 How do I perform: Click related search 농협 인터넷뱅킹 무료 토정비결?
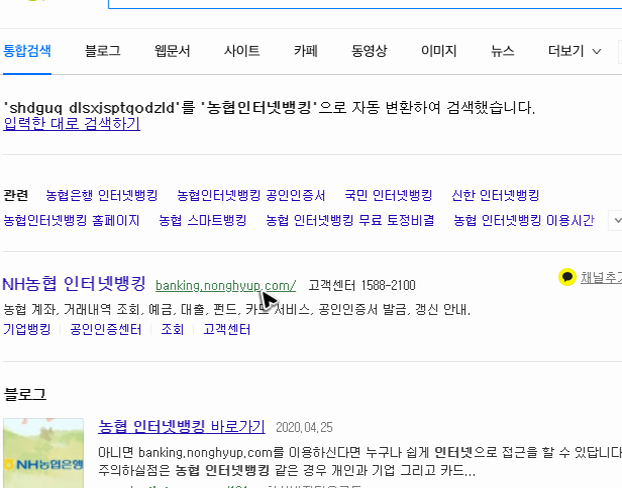[x=350, y=220]
